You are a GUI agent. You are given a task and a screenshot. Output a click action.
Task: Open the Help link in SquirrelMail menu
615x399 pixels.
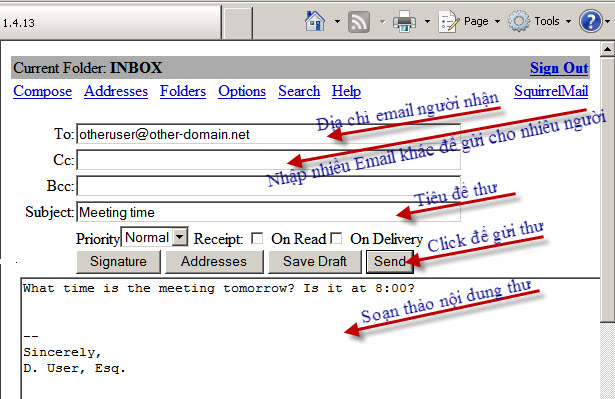coord(346,91)
